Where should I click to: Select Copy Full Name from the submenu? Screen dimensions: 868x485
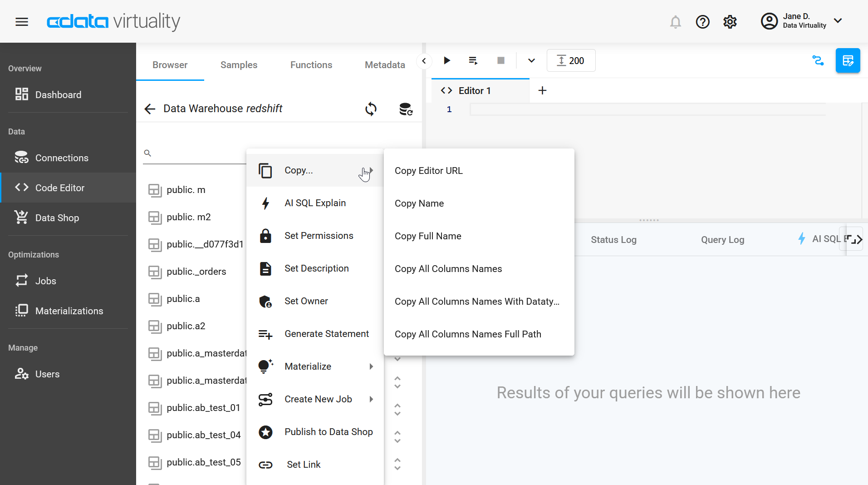tap(427, 236)
